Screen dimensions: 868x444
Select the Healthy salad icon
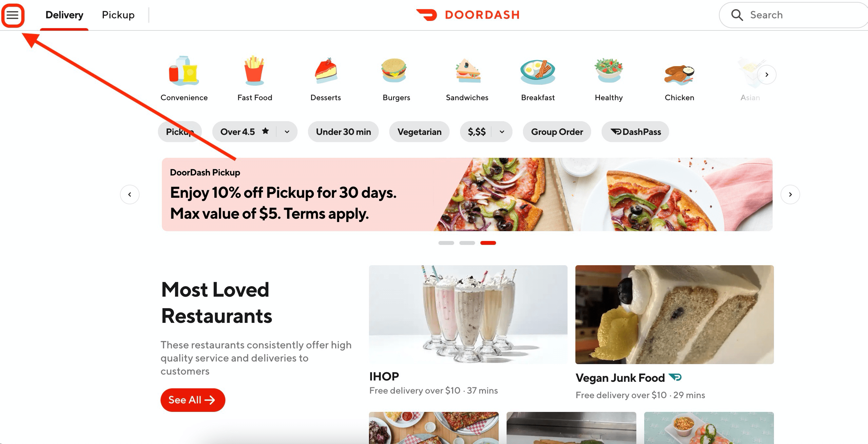(x=608, y=70)
